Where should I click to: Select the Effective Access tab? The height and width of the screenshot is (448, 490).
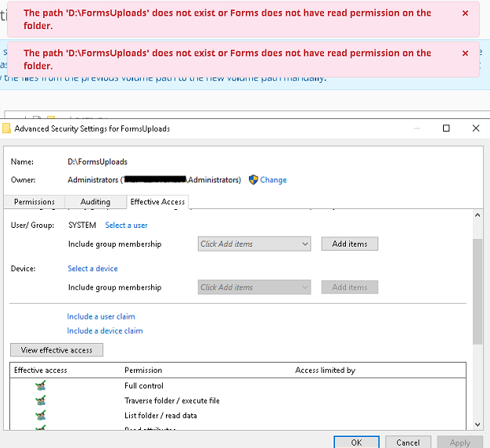click(157, 201)
